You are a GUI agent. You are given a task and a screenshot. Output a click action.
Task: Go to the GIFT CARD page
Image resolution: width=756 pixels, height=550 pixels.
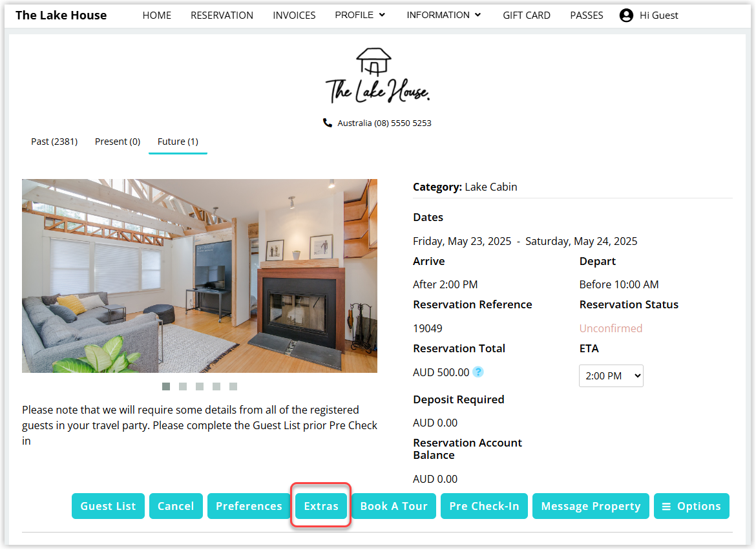527,16
